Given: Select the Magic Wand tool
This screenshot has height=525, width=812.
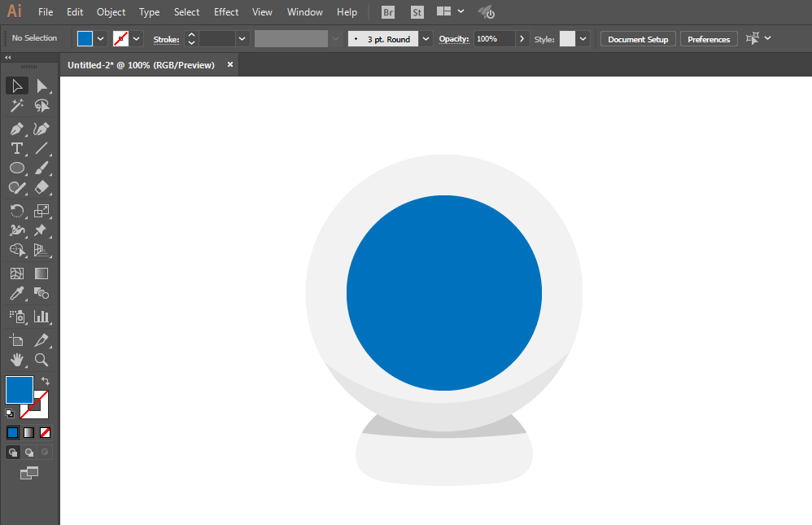Looking at the screenshot, I should (16, 106).
